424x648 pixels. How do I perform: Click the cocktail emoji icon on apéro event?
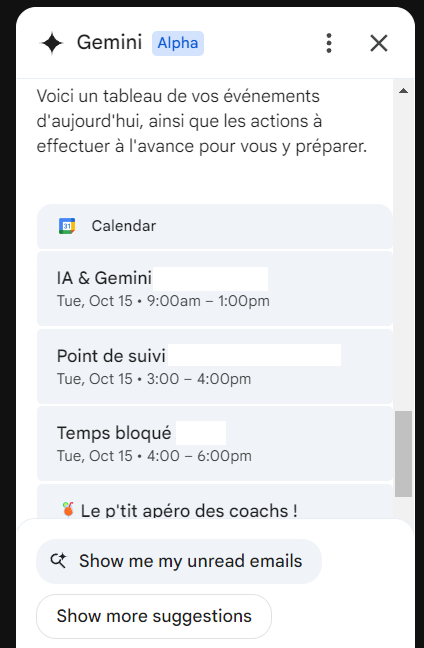click(x=68, y=510)
